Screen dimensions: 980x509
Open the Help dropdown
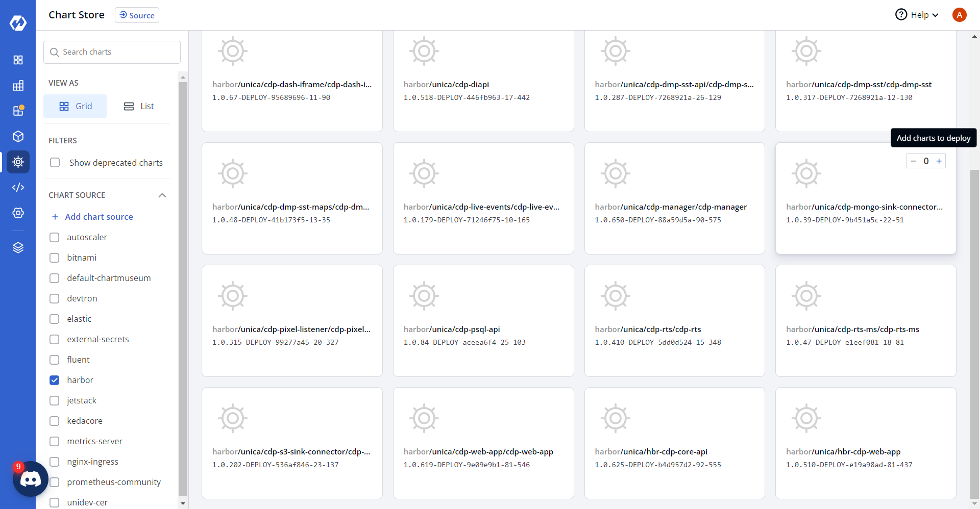tap(918, 15)
